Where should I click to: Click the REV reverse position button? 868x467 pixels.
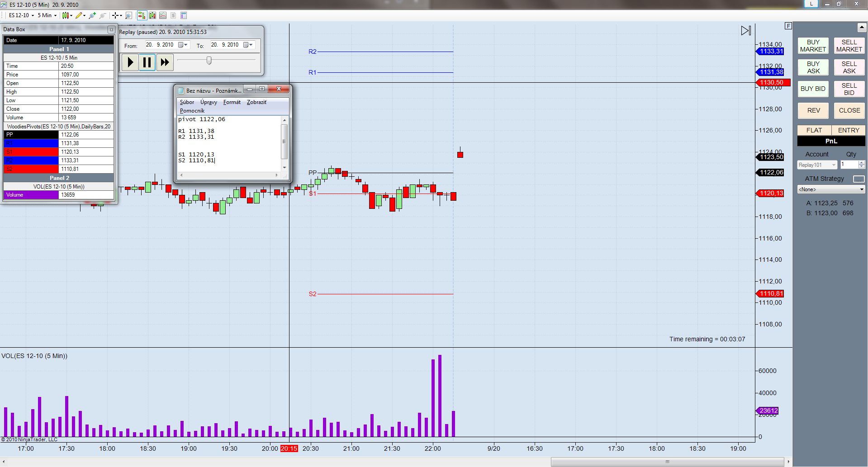coord(813,110)
